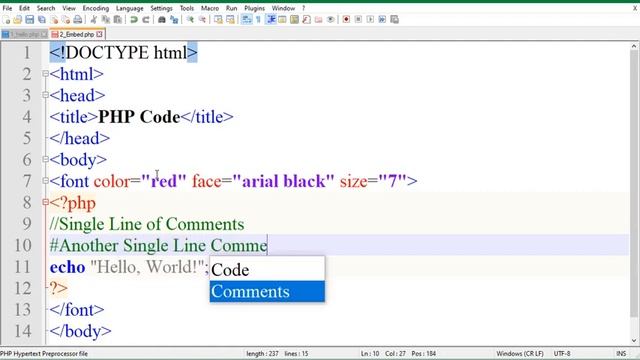Paste clipboard using the Paste icon
This screenshot has width=640, height=360.
tap(118, 19)
